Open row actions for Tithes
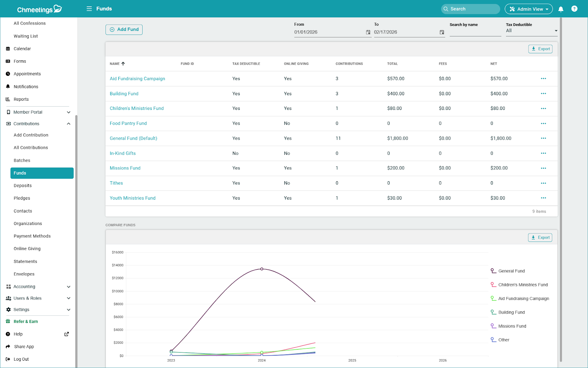This screenshot has width=588, height=368. click(x=543, y=183)
